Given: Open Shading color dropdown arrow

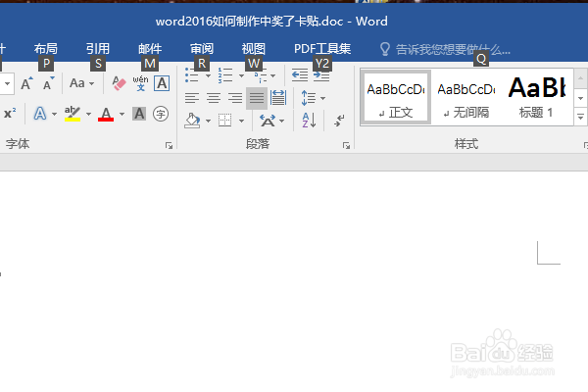Looking at the screenshot, I should 208,122.
